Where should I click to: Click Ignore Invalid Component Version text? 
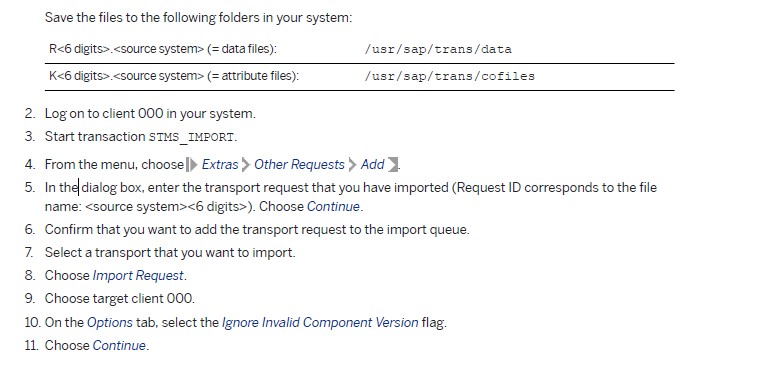(320, 322)
